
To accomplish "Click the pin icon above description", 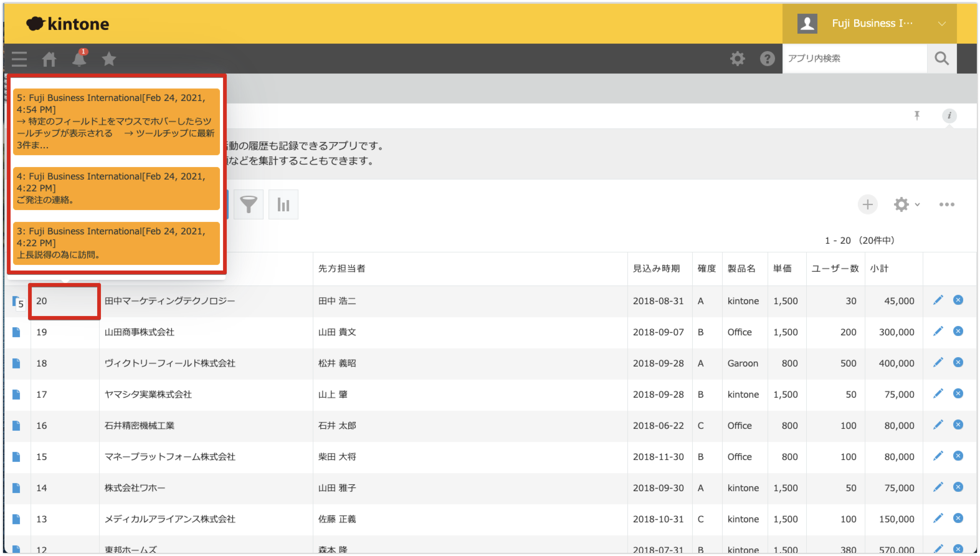I will click(917, 115).
